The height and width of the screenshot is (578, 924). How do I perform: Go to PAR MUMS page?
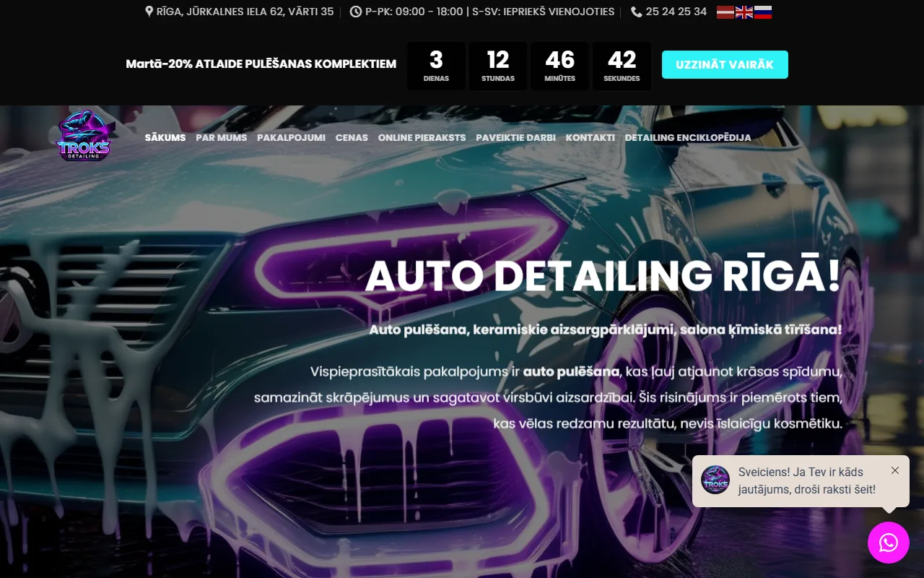pos(221,137)
